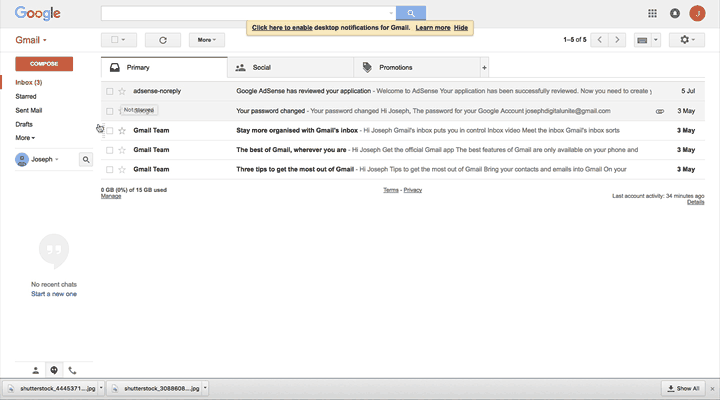Start a new one chat link
The height and width of the screenshot is (400, 720).
click(54, 294)
